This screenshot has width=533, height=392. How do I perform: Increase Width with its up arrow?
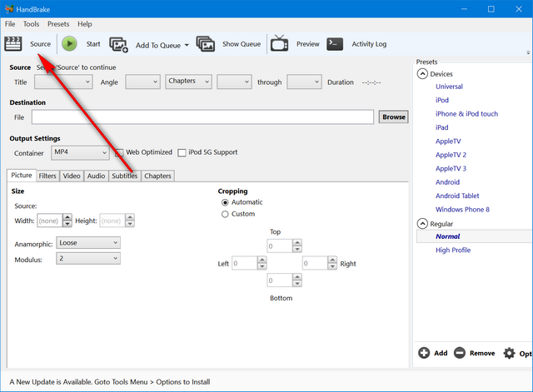pos(67,217)
